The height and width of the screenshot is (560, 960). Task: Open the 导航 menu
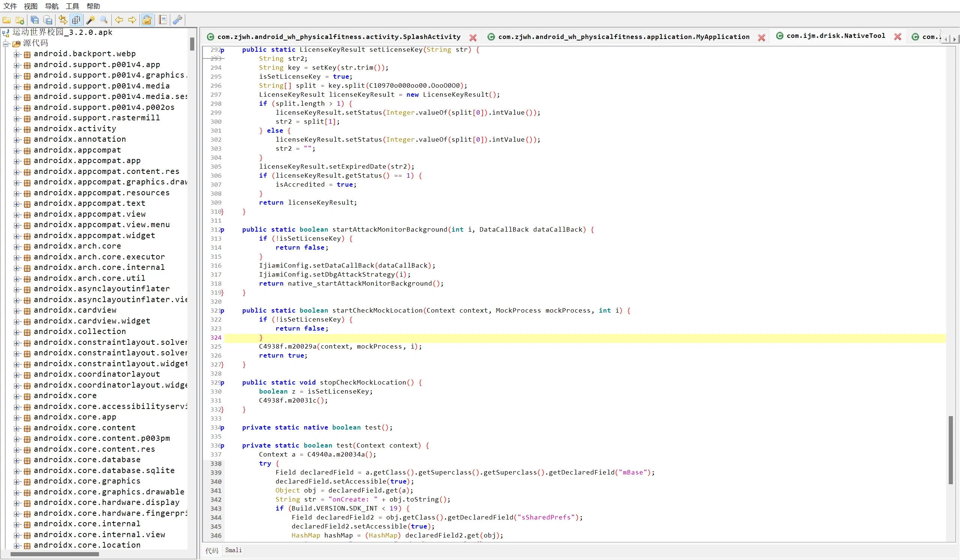pos(52,6)
